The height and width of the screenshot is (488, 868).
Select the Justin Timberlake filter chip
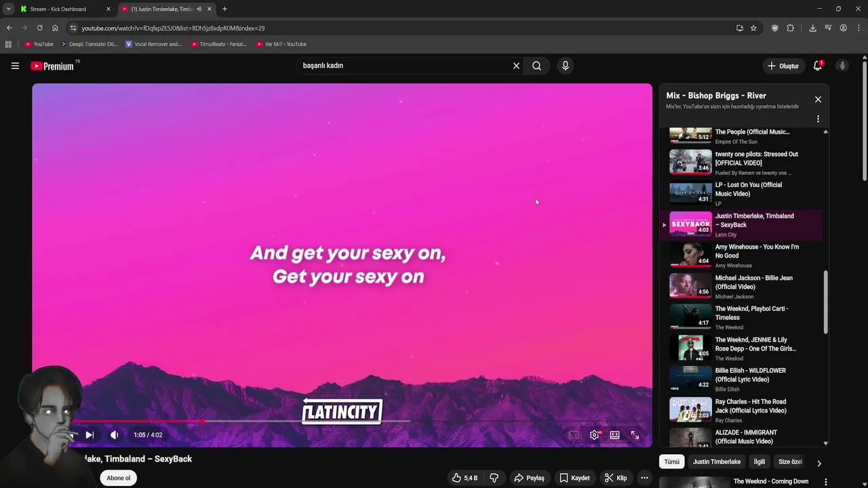tap(716, 462)
